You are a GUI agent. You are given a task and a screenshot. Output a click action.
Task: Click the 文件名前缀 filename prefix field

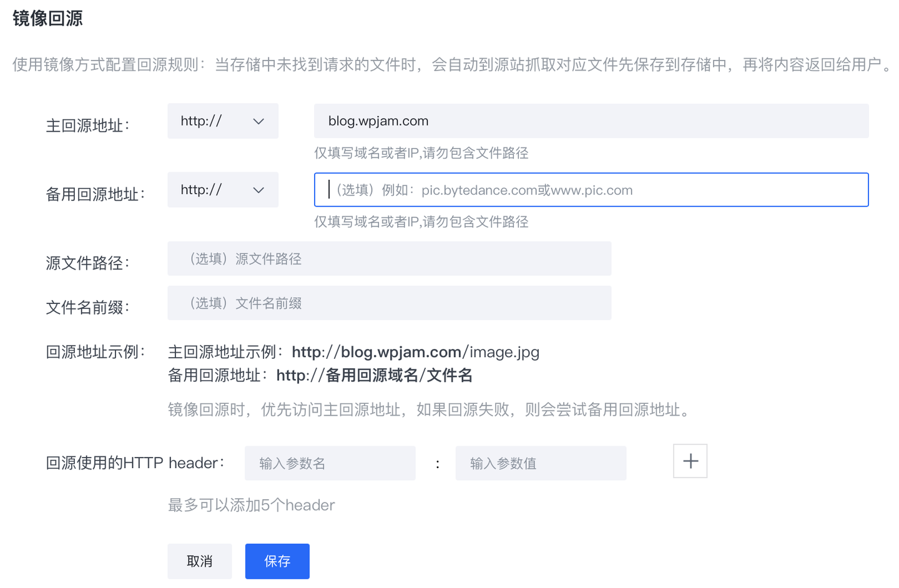pyautogui.click(x=389, y=303)
